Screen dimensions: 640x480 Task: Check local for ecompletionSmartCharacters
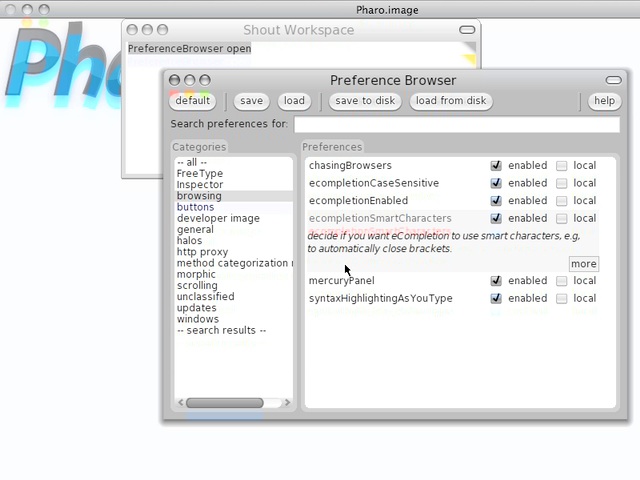point(562,218)
